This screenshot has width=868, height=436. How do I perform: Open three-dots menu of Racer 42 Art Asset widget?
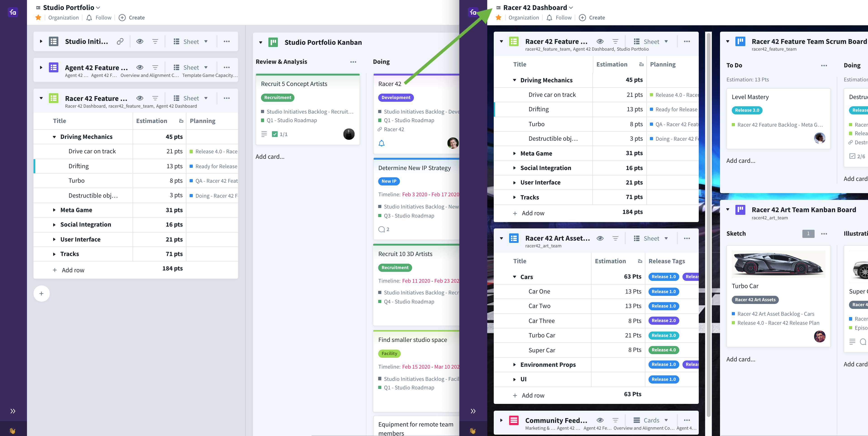coord(687,238)
